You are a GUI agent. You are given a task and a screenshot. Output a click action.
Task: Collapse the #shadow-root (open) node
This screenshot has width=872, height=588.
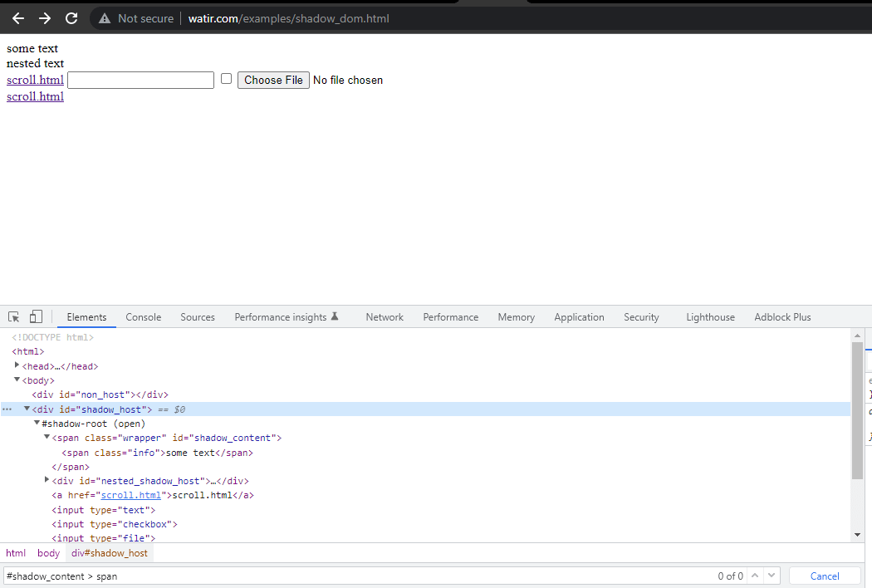coord(37,423)
